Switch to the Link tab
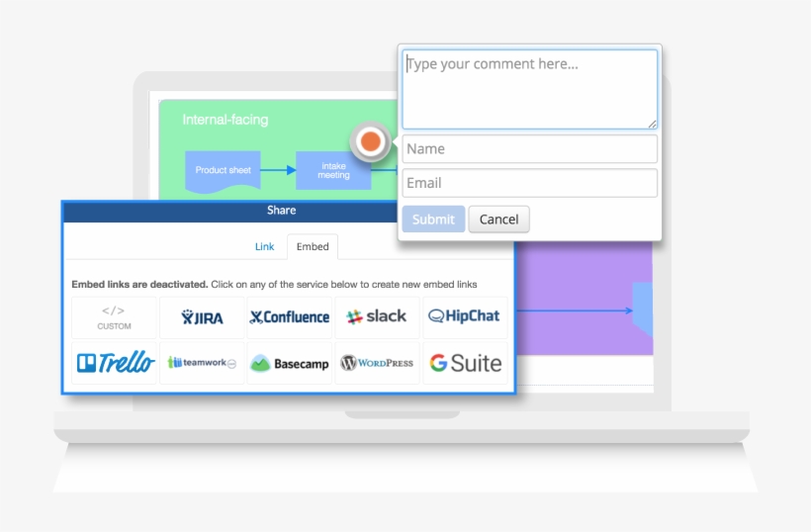 pos(264,246)
